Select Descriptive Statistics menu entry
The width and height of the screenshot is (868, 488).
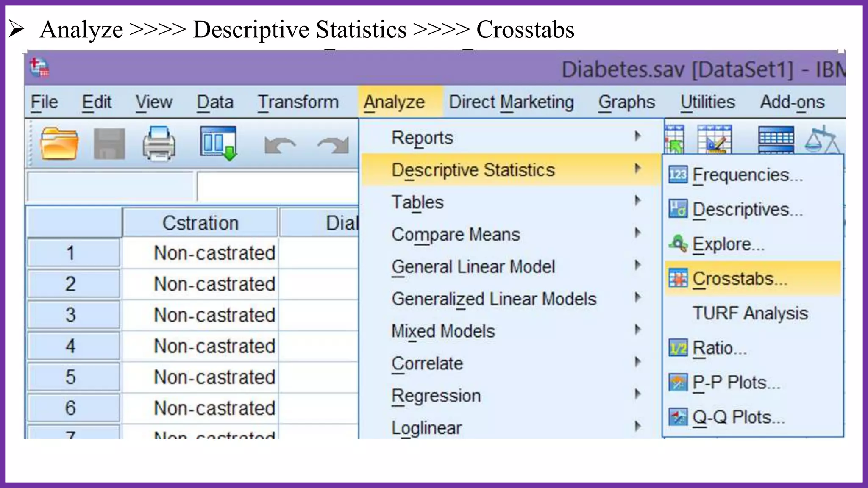[x=511, y=169]
